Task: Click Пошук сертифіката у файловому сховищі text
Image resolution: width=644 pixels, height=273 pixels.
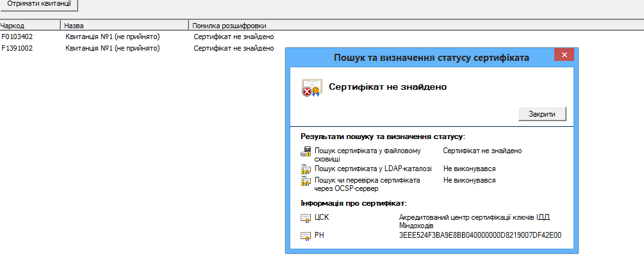Action: pyautogui.click(x=368, y=155)
